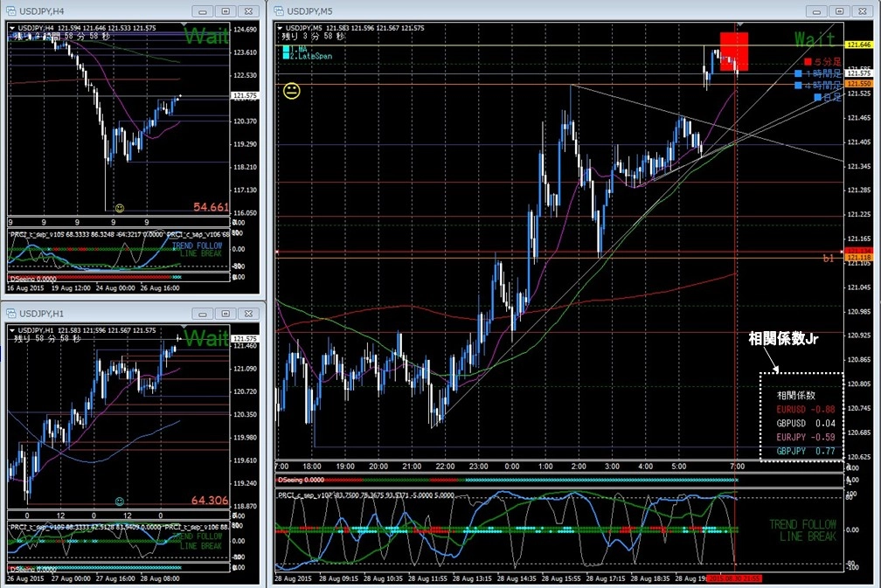Viewport: 881px width, 588px height.
Task: Maximize the USDJPY,H4 chart window
Action: point(225,11)
